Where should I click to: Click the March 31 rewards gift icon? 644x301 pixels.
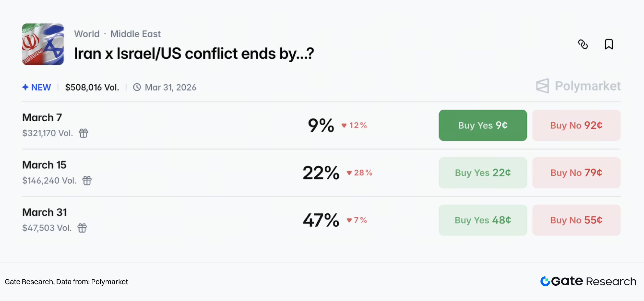coord(82,228)
